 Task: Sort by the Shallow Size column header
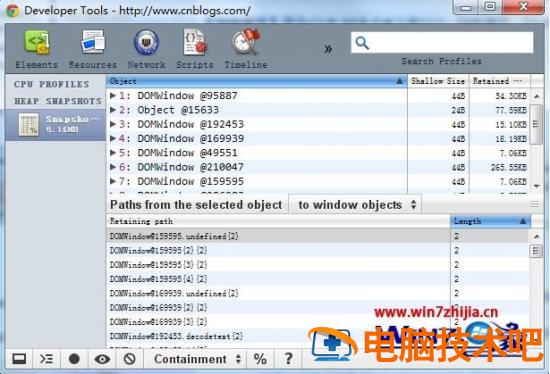pyautogui.click(x=438, y=81)
